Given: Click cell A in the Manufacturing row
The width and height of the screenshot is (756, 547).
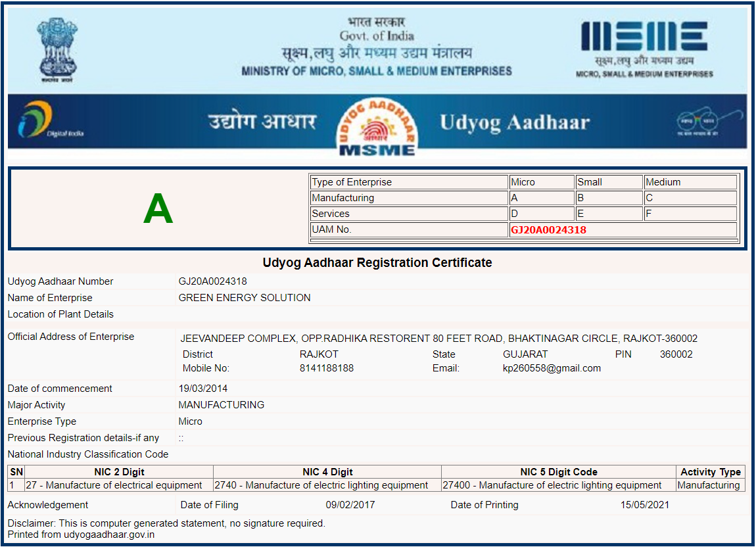Looking at the screenshot, I should point(542,198).
